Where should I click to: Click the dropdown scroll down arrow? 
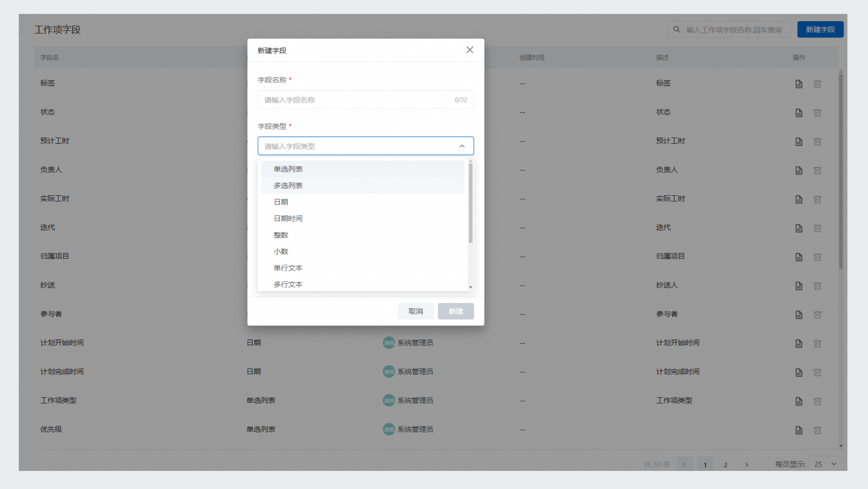point(470,288)
